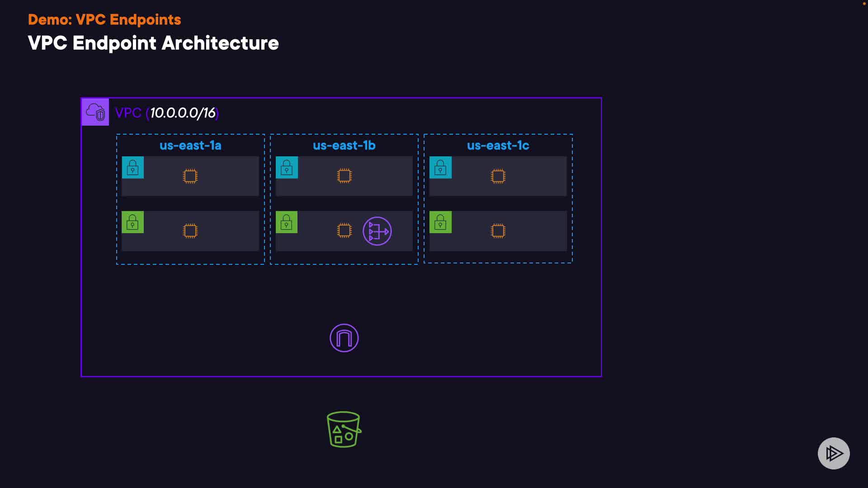Click the S3 bucket icon

click(x=344, y=429)
